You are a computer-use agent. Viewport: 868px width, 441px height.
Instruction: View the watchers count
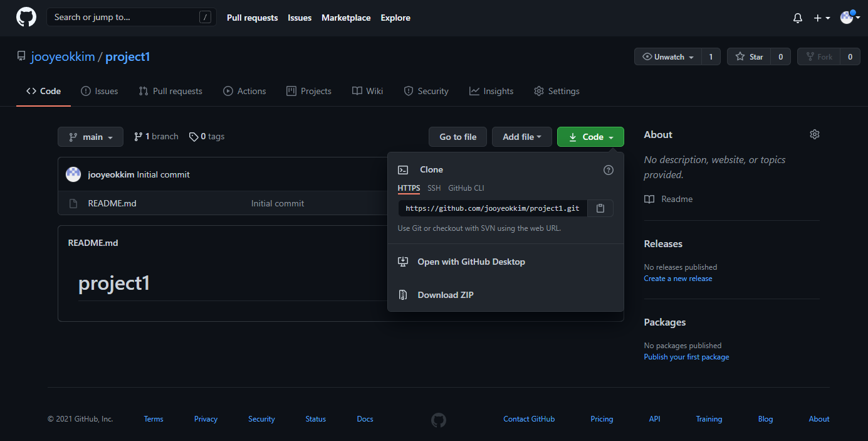point(711,56)
